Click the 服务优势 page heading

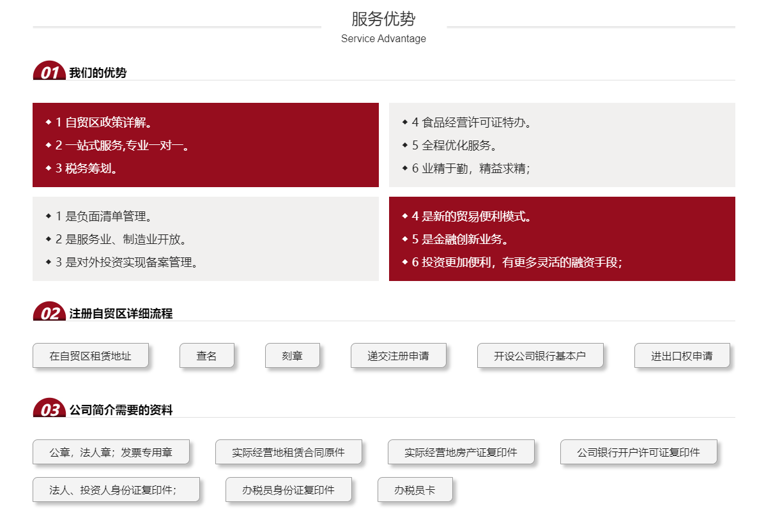pyautogui.click(x=383, y=19)
